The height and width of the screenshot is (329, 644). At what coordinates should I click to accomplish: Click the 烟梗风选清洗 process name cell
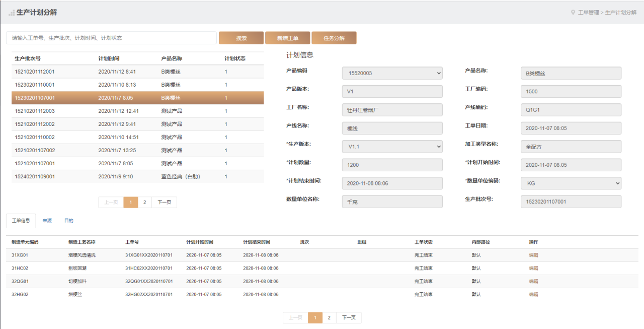pyautogui.click(x=82, y=255)
